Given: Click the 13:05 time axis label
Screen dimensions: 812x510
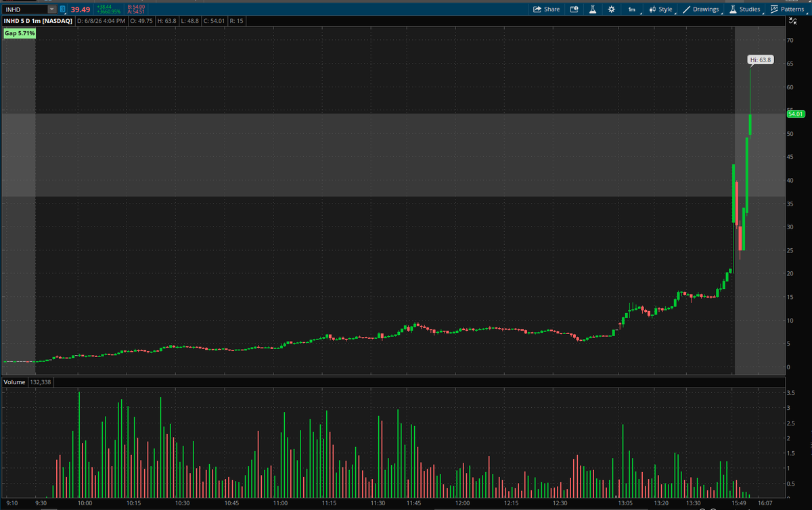Looking at the screenshot, I should (x=626, y=503).
